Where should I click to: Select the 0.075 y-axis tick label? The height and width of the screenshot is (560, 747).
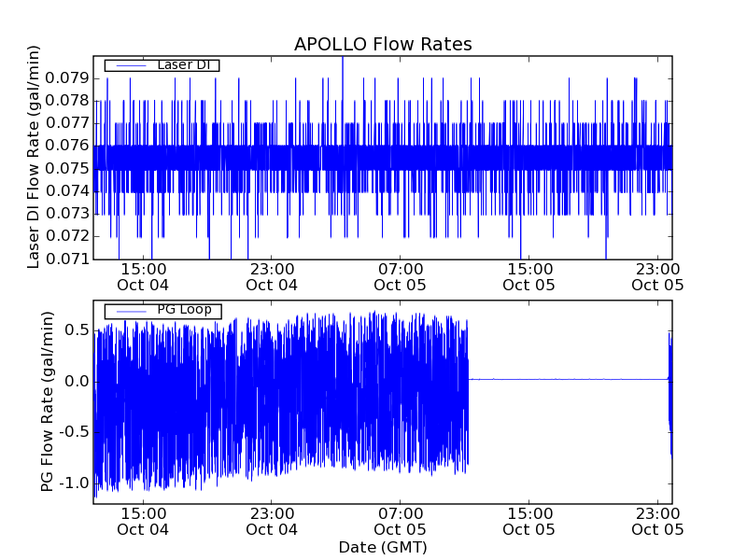[x=67, y=169]
